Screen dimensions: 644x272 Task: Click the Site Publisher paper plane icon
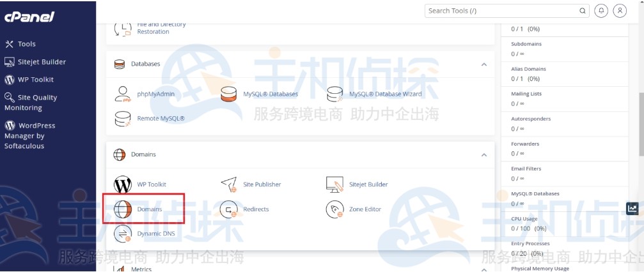[x=229, y=185]
